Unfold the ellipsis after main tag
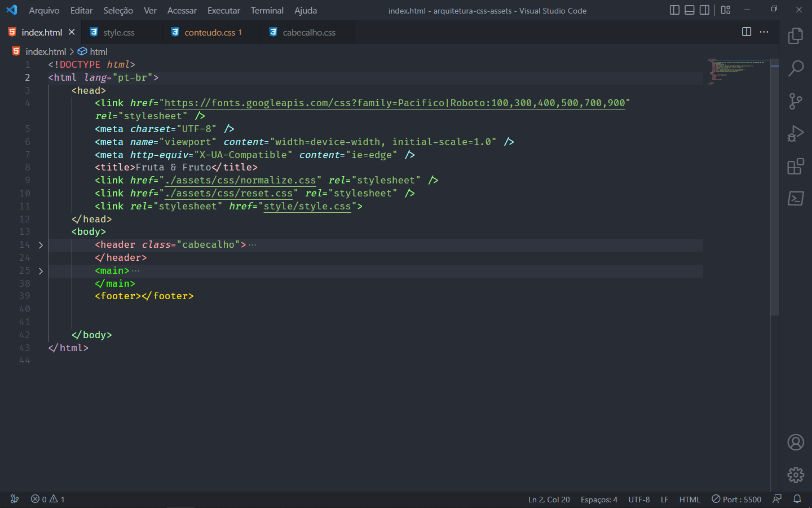This screenshot has height=508, width=812. coord(135,271)
